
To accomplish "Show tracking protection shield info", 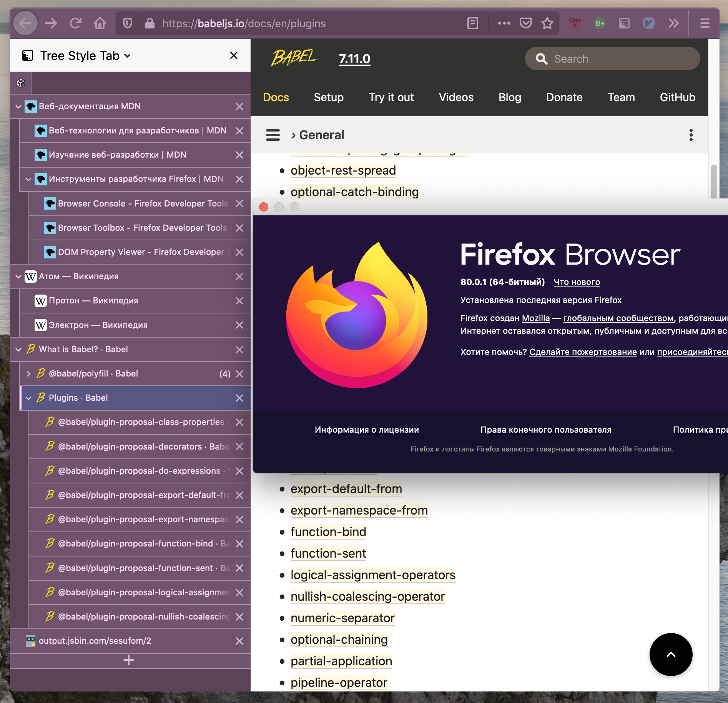I will (128, 23).
